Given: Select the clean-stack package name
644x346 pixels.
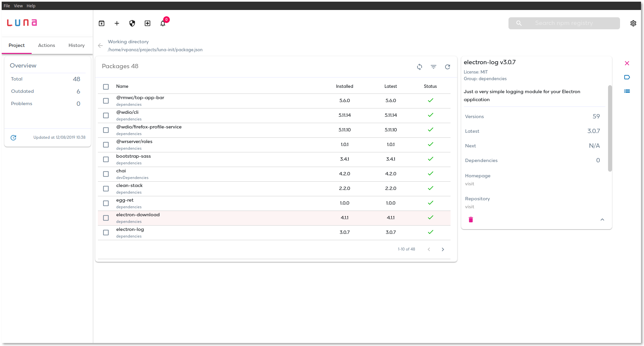Looking at the screenshot, I should tap(129, 186).
